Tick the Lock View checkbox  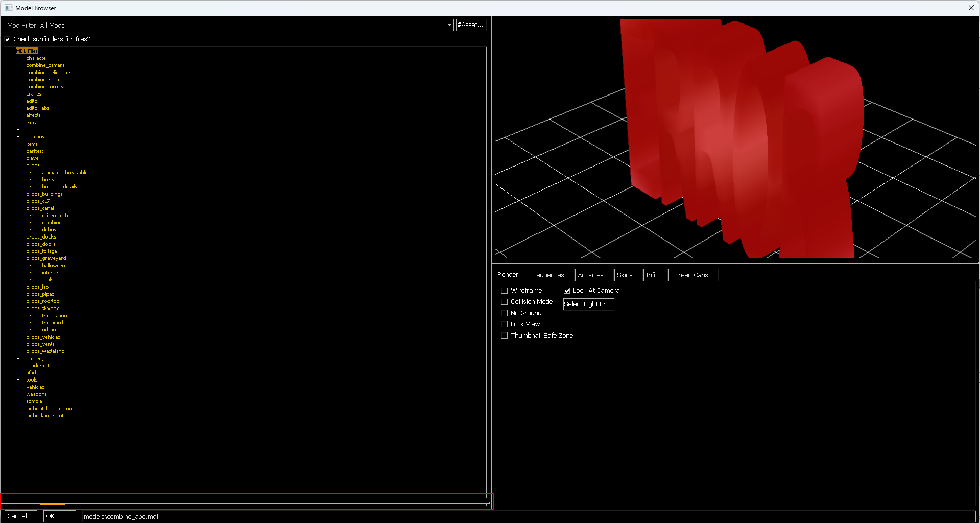505,324
